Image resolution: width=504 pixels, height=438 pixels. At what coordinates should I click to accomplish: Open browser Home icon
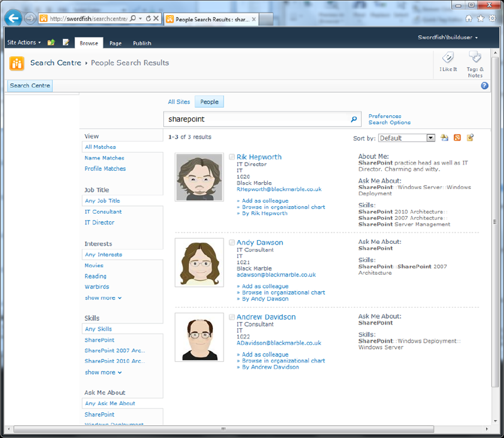tap(469, 18)
